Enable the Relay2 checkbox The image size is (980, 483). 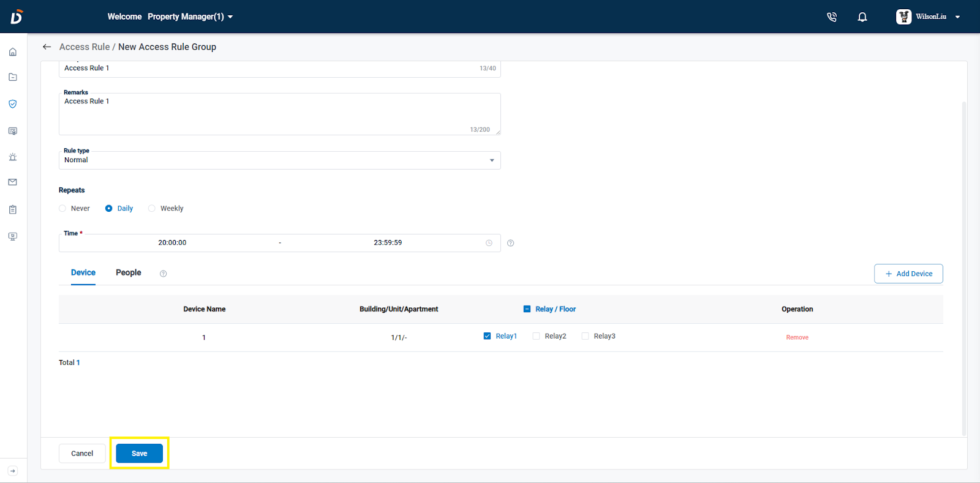pos(537,336)
